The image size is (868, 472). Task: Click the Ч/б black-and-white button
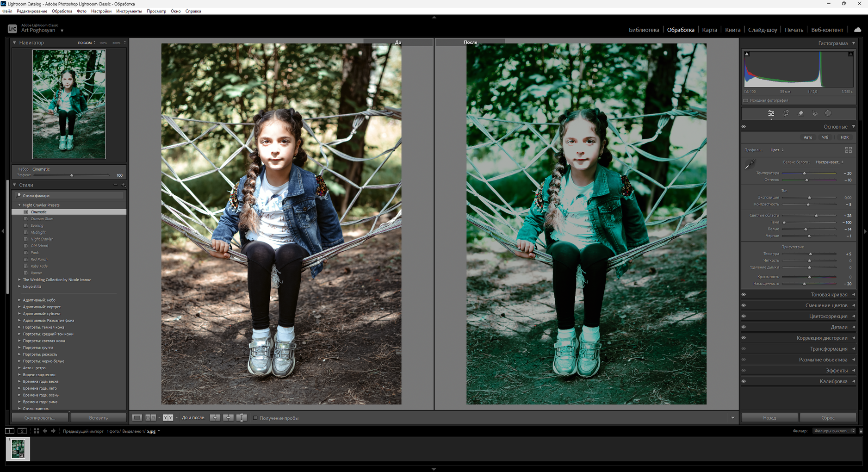click(x=825, y=137)
